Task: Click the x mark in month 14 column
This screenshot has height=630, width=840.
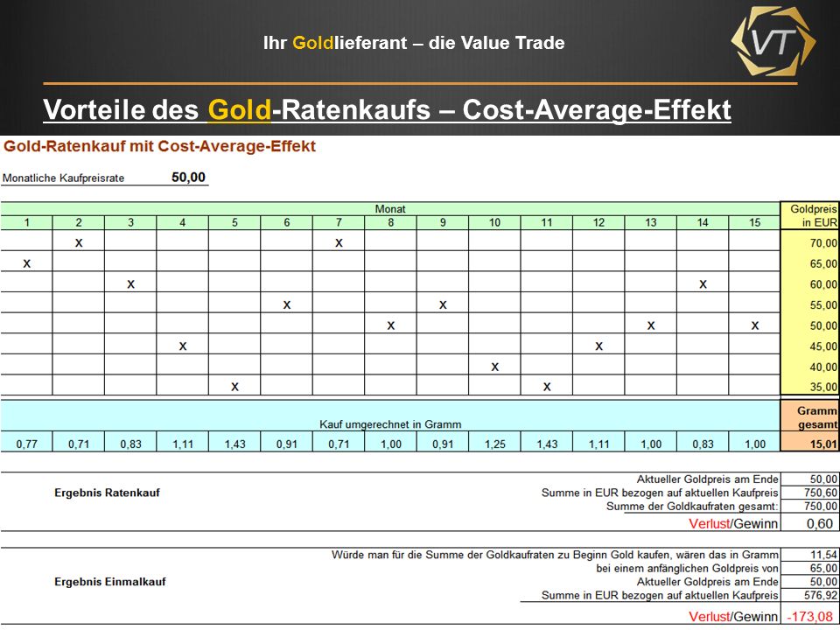Action: click(x=703, y=284)
